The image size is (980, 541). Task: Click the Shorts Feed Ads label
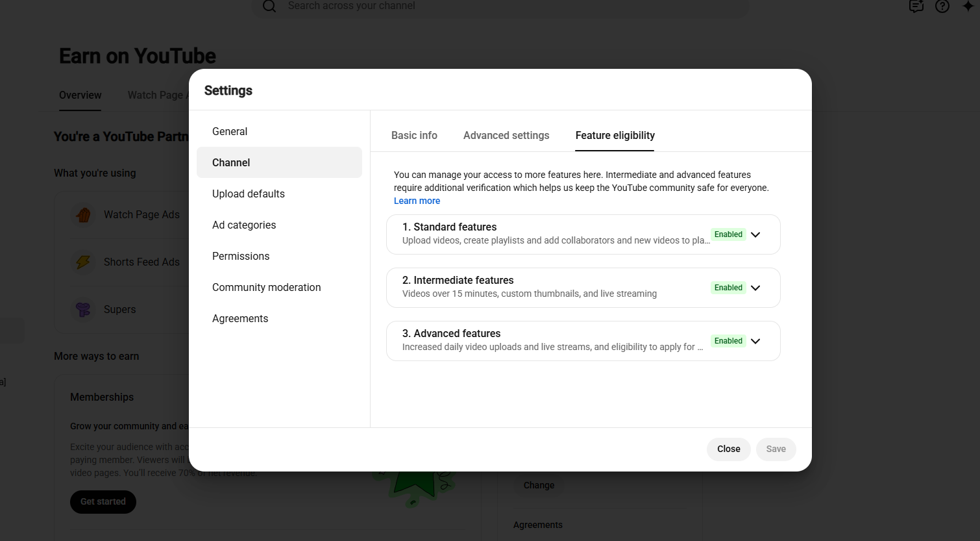(141, 262)
